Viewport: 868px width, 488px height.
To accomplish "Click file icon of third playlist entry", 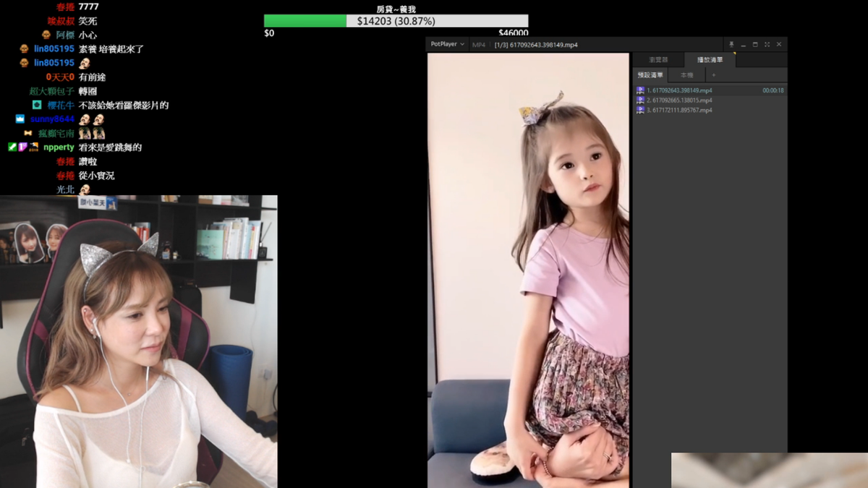I will pyautogui.click(x=640, y=110).
